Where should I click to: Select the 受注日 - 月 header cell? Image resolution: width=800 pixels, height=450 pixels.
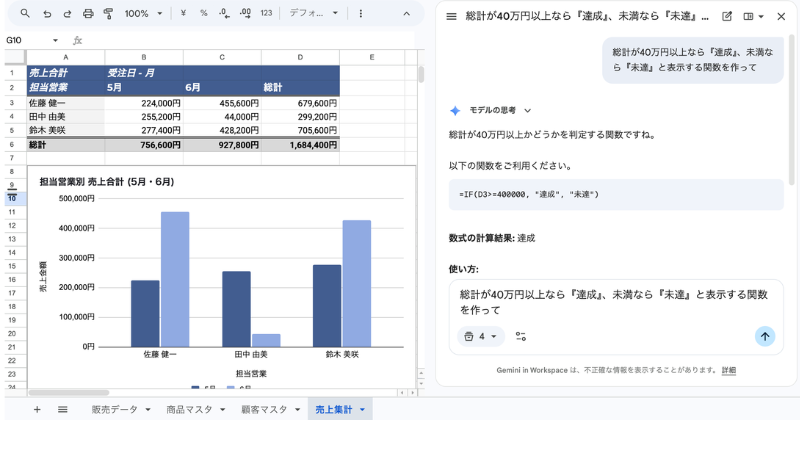(x=144, y=73)
